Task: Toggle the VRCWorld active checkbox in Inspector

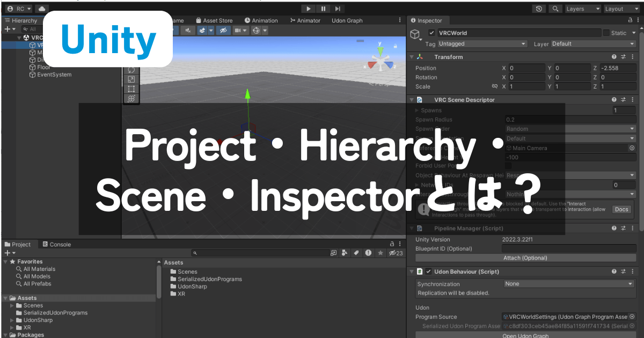Action: pos(431,33)
